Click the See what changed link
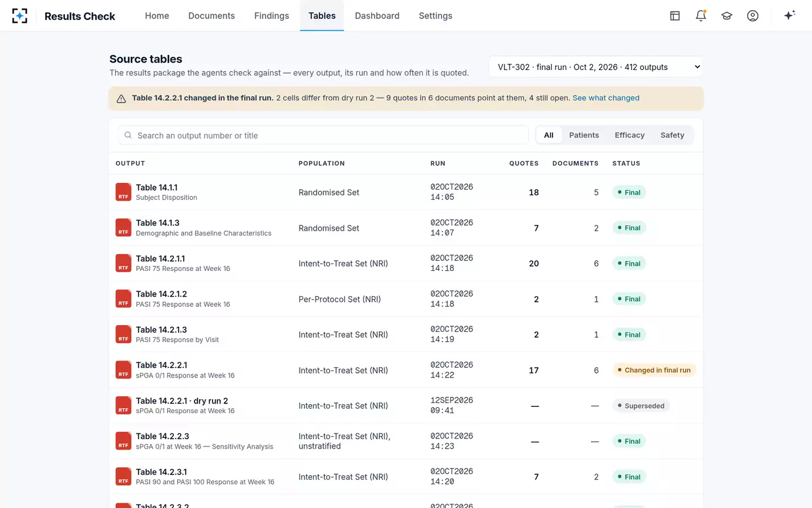Viewport: 812px width, 508px height. click(606, 98)
